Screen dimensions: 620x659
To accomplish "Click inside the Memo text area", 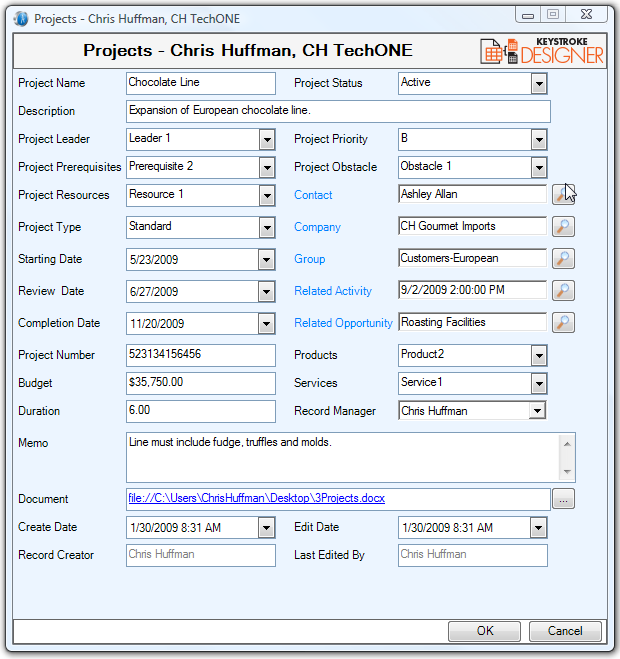I will [x=343, y=458].
